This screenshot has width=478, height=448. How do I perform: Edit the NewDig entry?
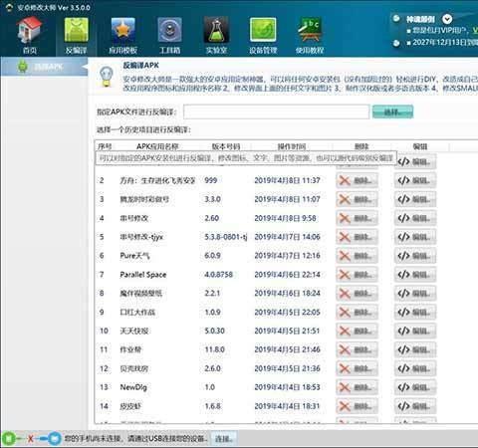pos(415,387)
